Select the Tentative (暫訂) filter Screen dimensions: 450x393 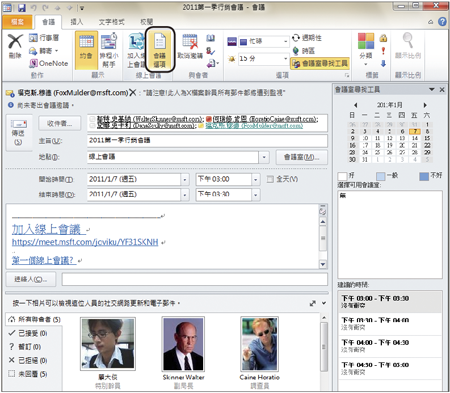click(x=25, y=347)
